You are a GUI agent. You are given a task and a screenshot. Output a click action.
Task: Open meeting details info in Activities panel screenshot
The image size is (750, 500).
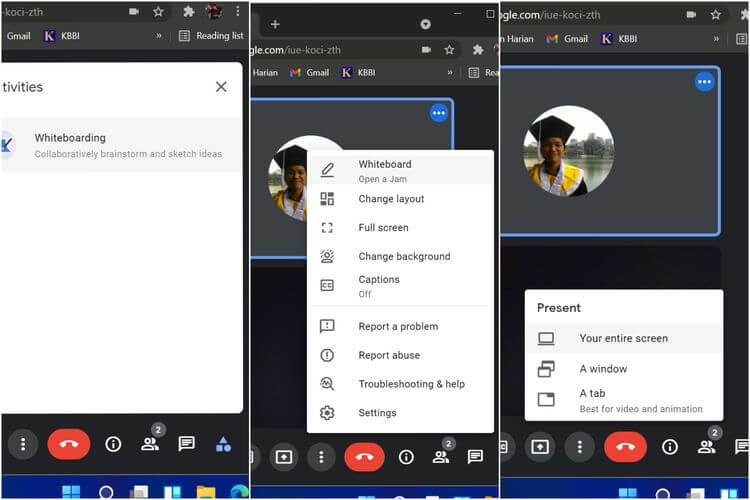(113, 444)
